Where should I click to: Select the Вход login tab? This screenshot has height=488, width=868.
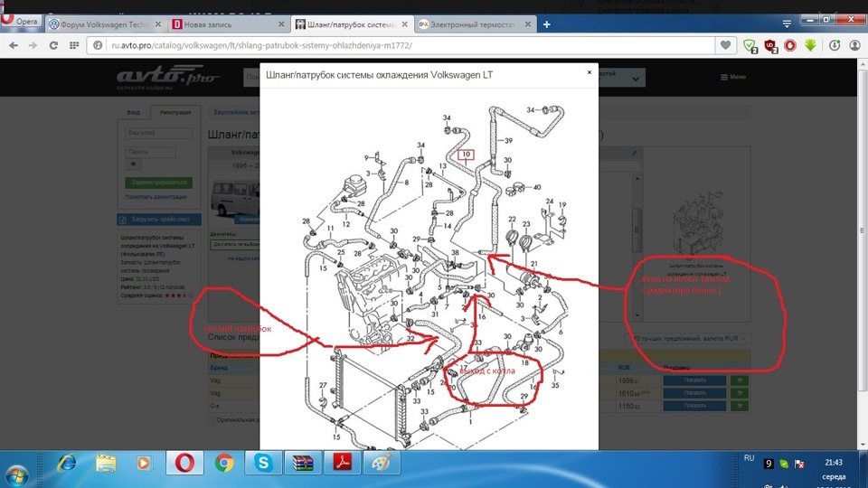(x=134, y=112)
